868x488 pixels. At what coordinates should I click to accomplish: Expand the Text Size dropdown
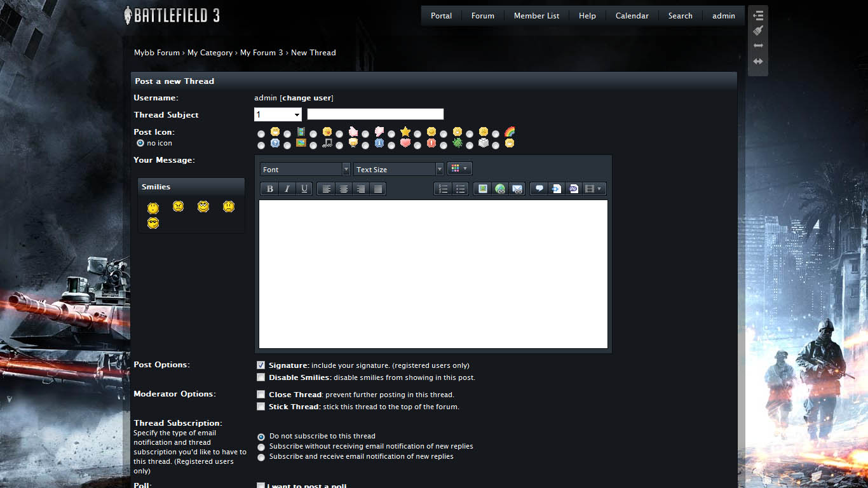point(398,170)
